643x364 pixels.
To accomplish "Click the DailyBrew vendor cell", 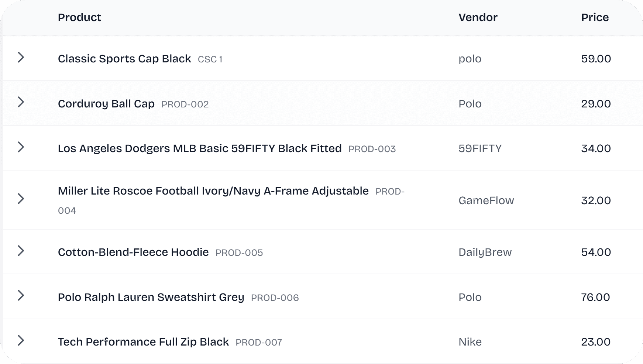I will pyautogui.click(x=485, y=252).
